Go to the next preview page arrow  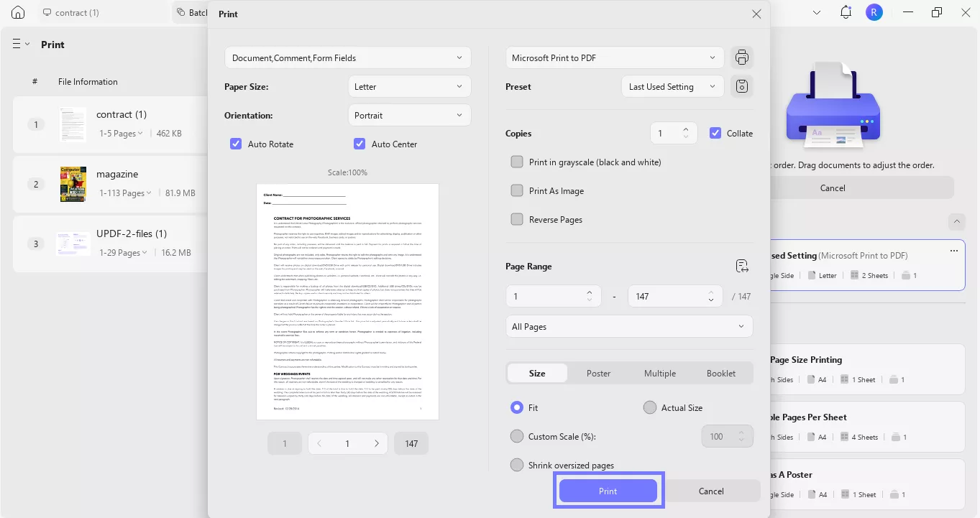pyautogui.click(x=376, y=443)
